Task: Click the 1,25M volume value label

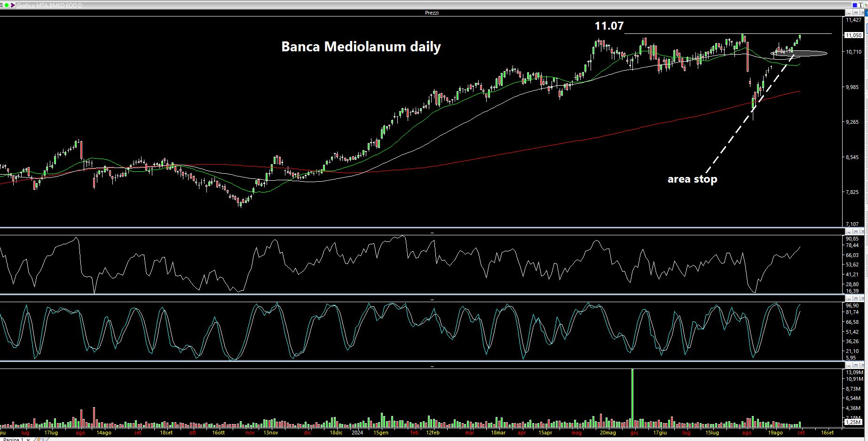Action: (x=853, y=422)
